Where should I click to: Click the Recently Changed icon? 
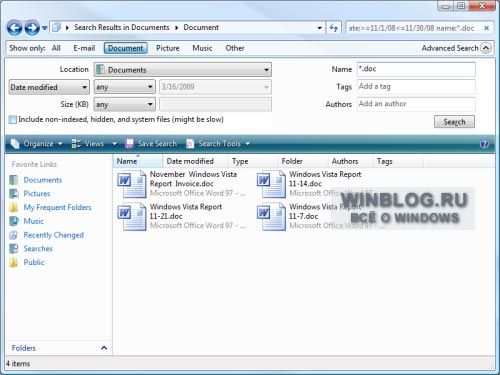tap(14, 235)
